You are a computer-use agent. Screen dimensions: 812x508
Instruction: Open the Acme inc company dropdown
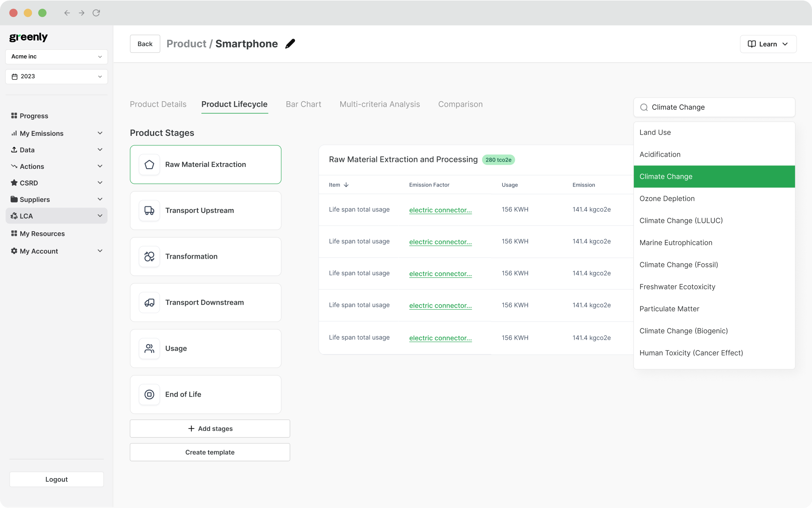point(56,57)
